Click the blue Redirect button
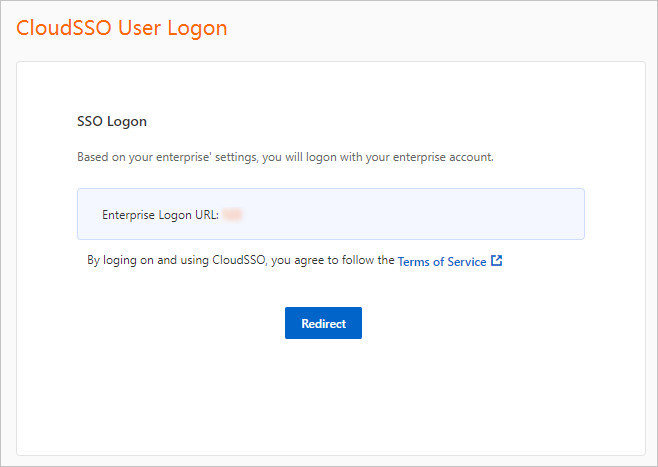658x467 pixels. (x=323, y=324)
